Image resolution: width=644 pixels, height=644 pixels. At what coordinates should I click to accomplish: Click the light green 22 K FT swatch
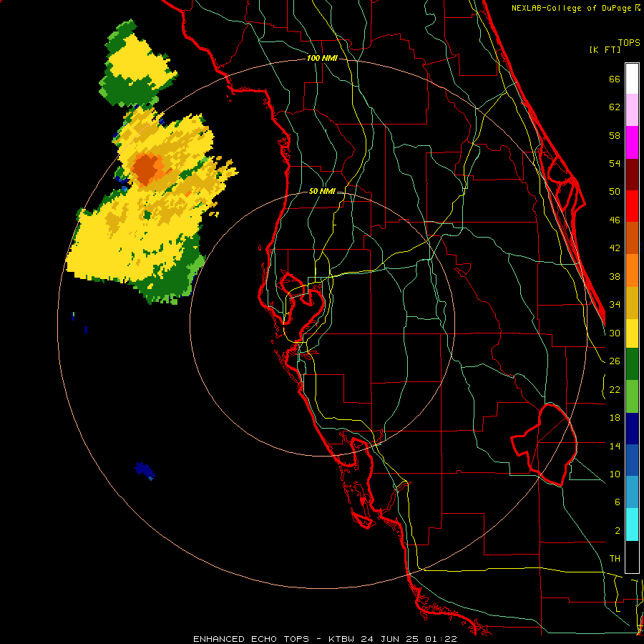(632, 396)
